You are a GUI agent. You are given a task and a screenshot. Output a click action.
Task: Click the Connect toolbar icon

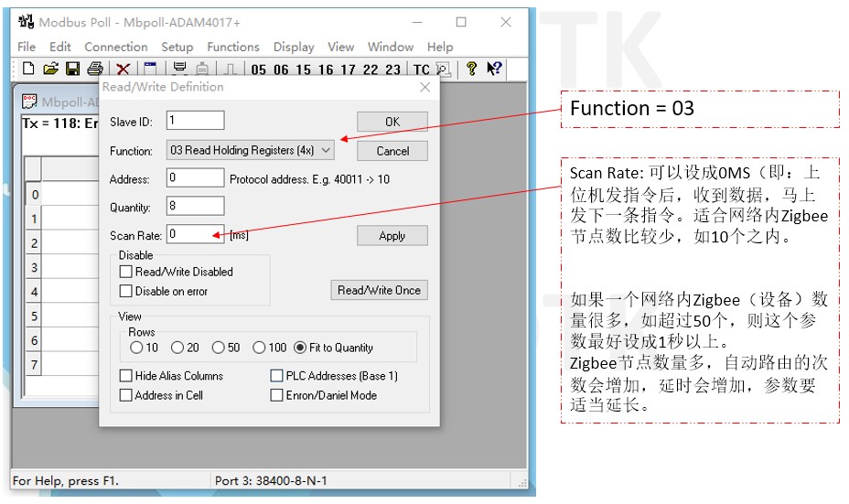[179, 69]
